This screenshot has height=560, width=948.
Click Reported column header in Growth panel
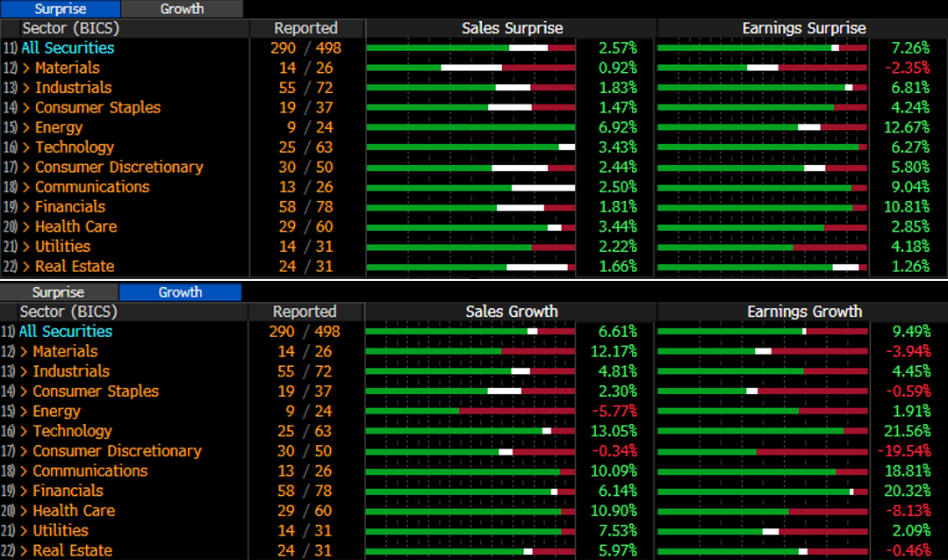click(304, 312)
